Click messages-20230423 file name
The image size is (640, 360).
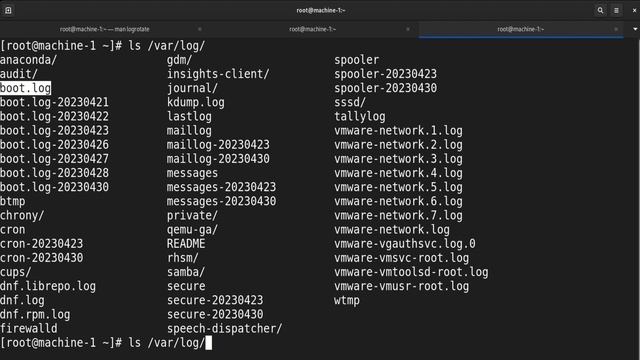click(x=221, y=187)
